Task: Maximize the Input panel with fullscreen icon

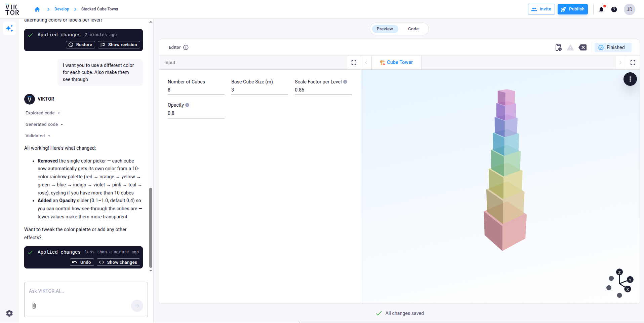Action: 354,63
